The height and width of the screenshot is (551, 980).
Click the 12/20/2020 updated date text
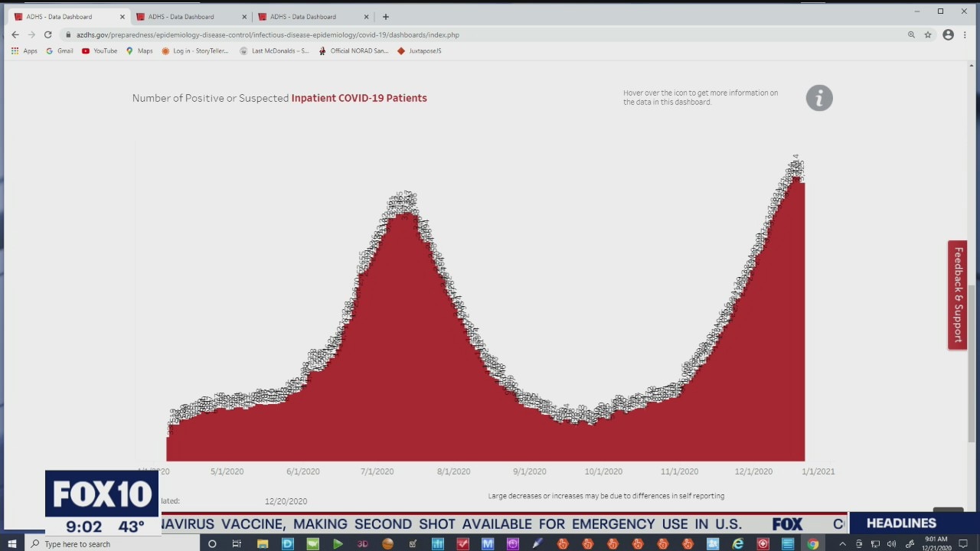tap(286, 501)
